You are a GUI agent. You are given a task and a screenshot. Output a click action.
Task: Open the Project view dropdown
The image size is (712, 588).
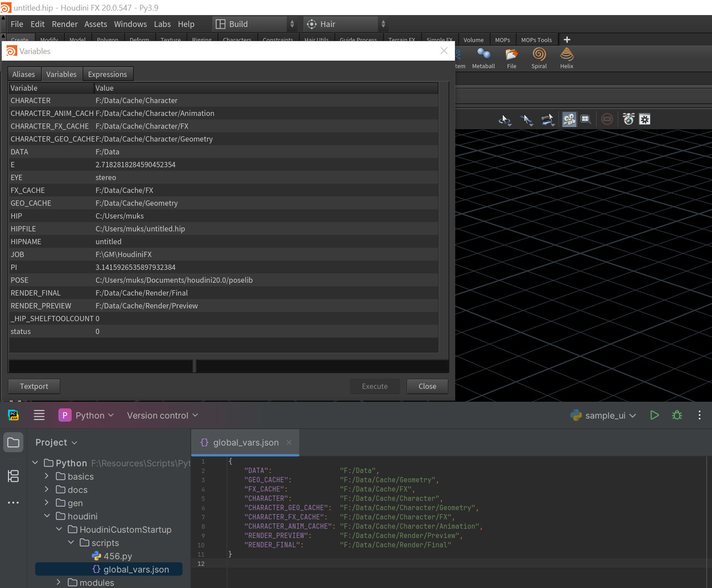point(56,442)
